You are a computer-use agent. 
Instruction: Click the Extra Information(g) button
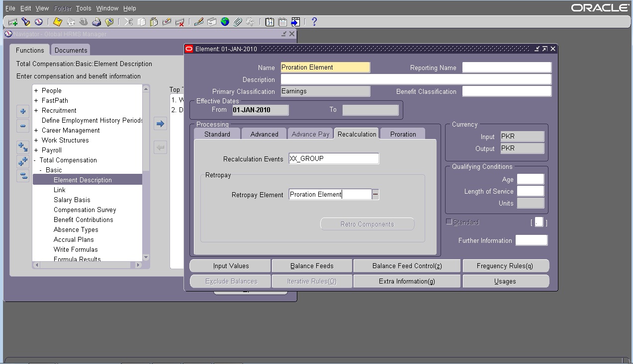[x=407, y=281]
